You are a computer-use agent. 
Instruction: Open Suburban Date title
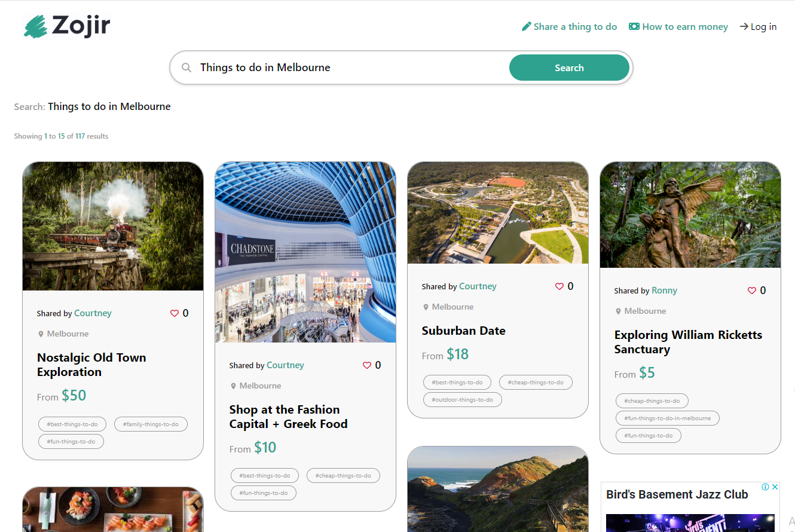coord(463,331)
